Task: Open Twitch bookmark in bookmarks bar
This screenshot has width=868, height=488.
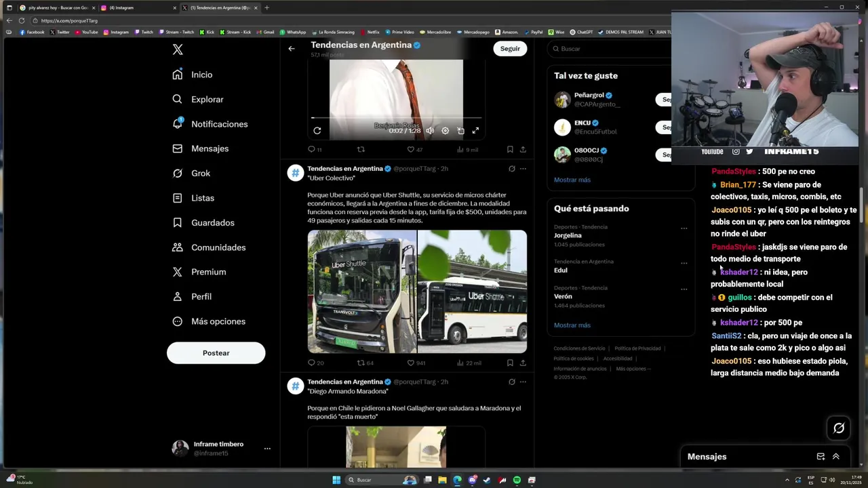Action: click(x=144, y=32)
